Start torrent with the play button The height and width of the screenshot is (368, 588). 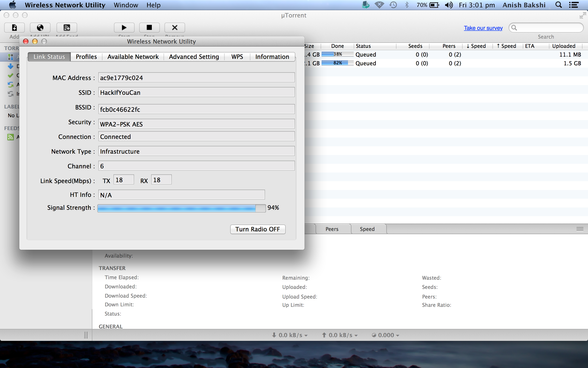124,28
